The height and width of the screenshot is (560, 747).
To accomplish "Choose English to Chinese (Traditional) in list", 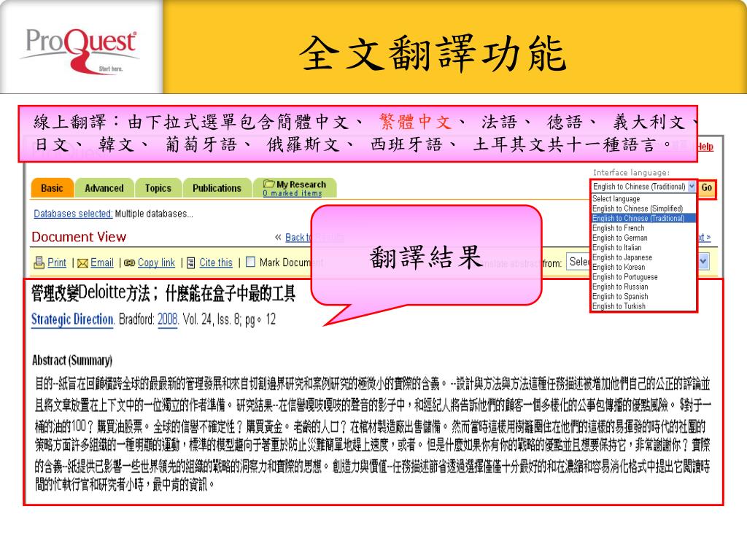I will (x=643, y=218).
